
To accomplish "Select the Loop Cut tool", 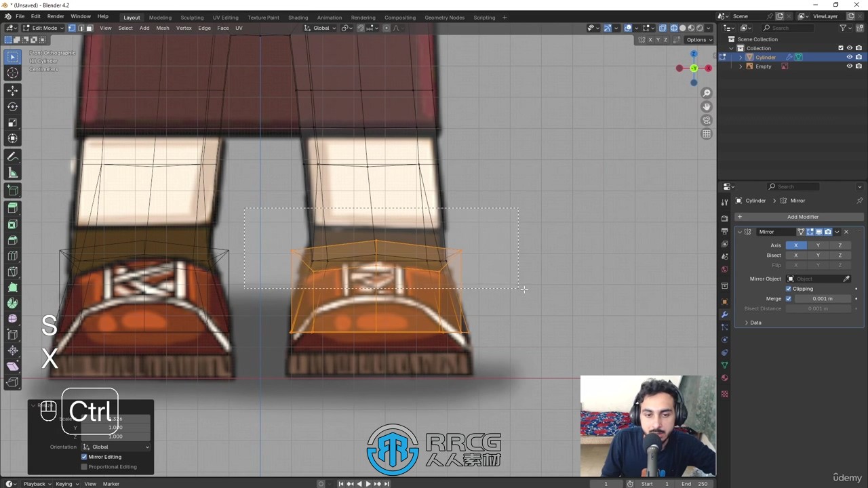I will point(12,256).
